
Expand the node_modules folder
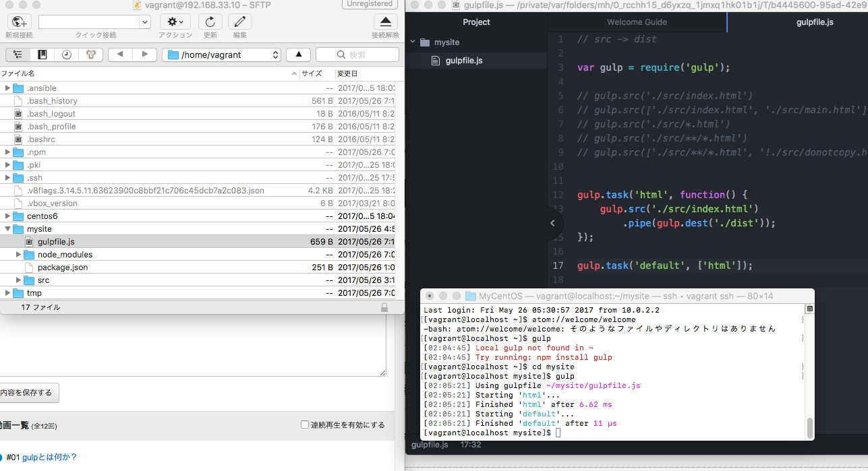(19, 255)
